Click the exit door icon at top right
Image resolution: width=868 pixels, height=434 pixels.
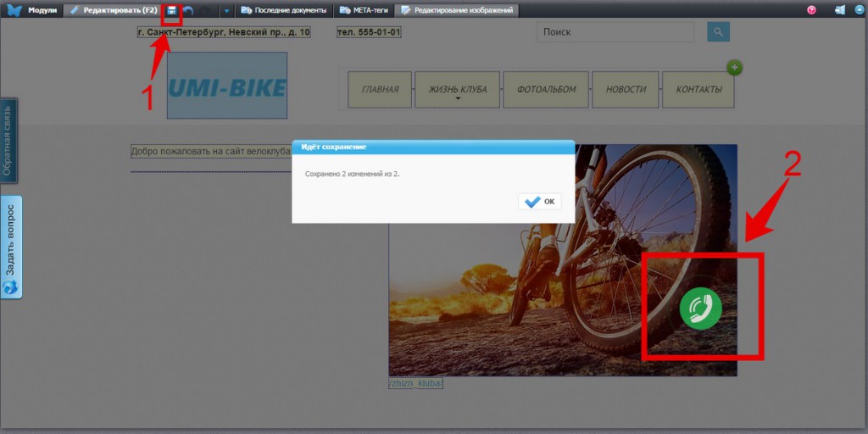840,10
